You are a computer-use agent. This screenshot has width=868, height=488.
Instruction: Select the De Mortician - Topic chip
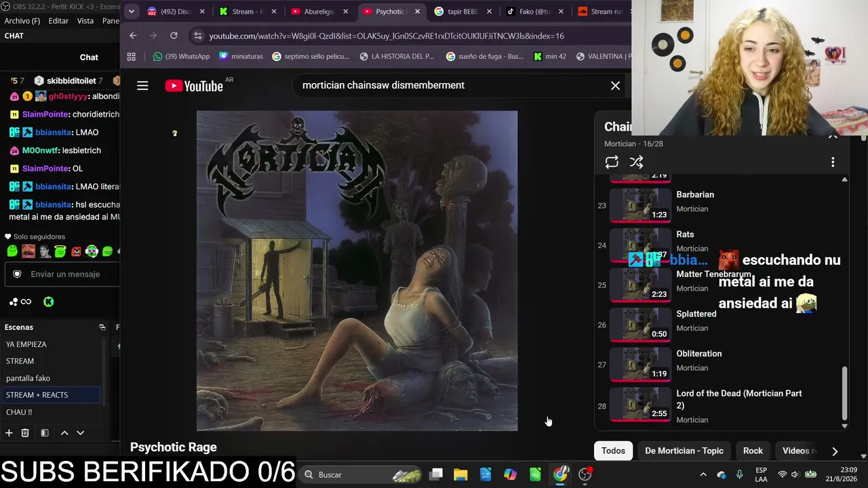click(684, 451)
